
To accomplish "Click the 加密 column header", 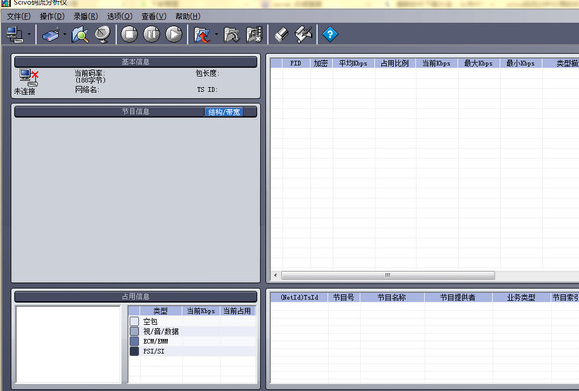I will 321,63.
